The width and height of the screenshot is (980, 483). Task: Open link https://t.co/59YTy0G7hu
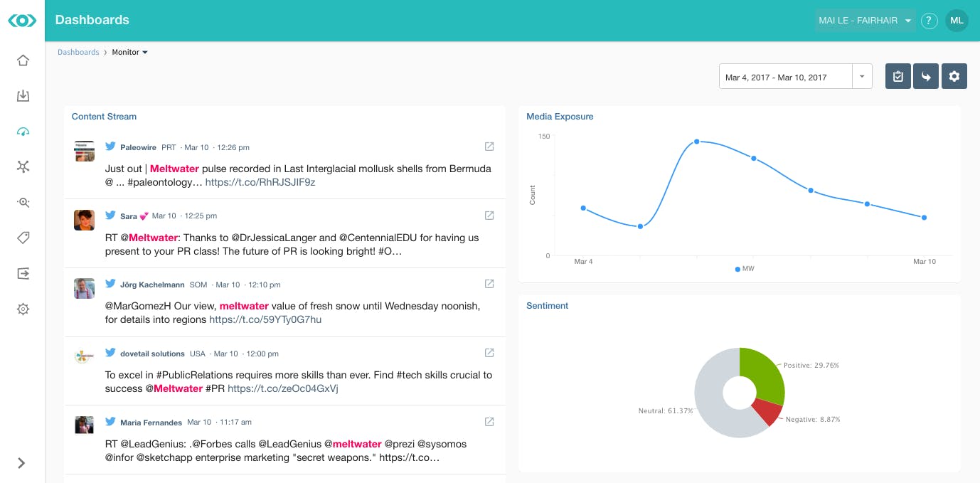265,319
